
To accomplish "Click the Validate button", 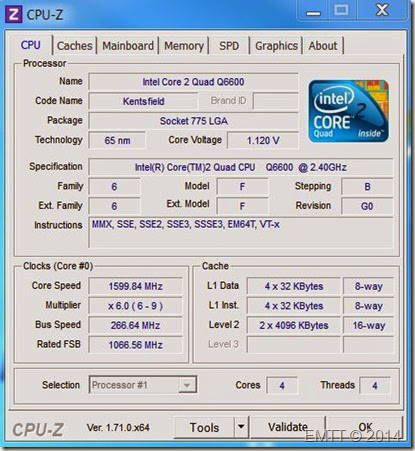I will coord(288,427).
